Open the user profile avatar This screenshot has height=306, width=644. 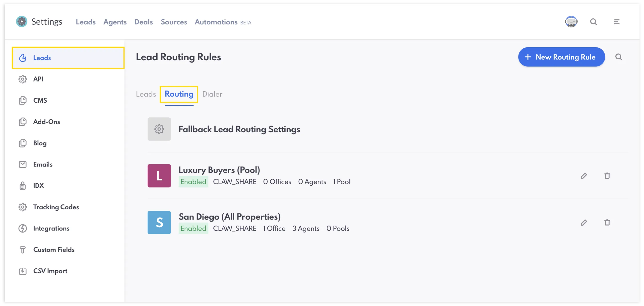[571, 21]
